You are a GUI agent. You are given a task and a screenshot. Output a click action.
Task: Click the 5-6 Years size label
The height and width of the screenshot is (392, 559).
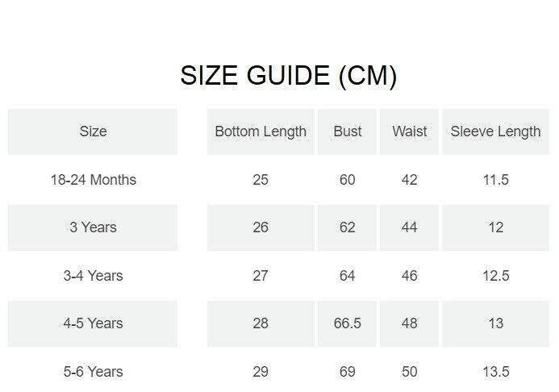pos(93,372)
